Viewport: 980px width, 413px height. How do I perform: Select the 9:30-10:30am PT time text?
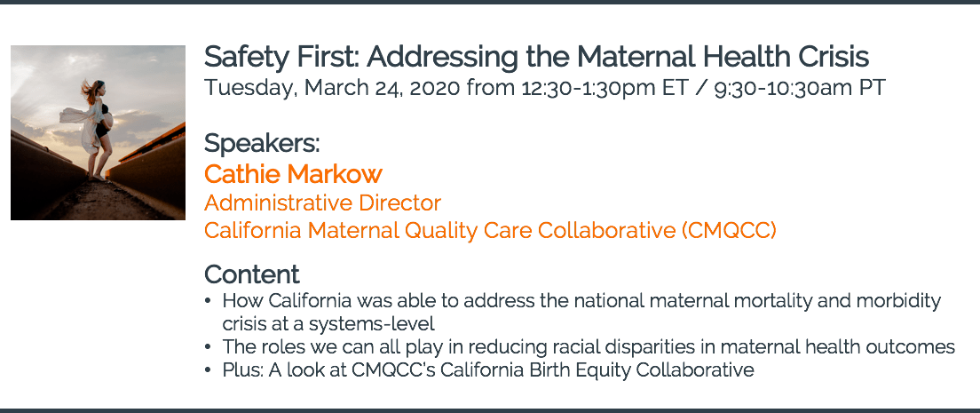coord(800,88)
